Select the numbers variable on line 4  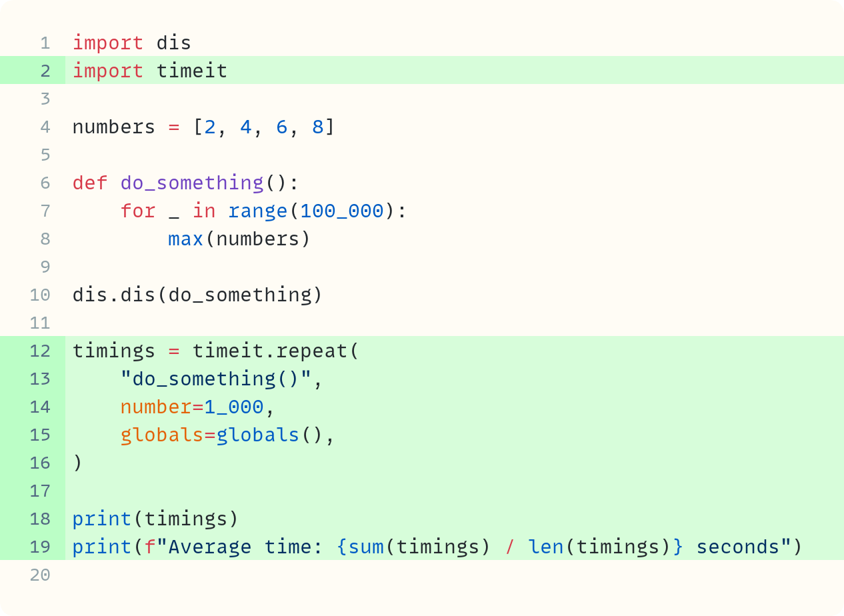113,127
